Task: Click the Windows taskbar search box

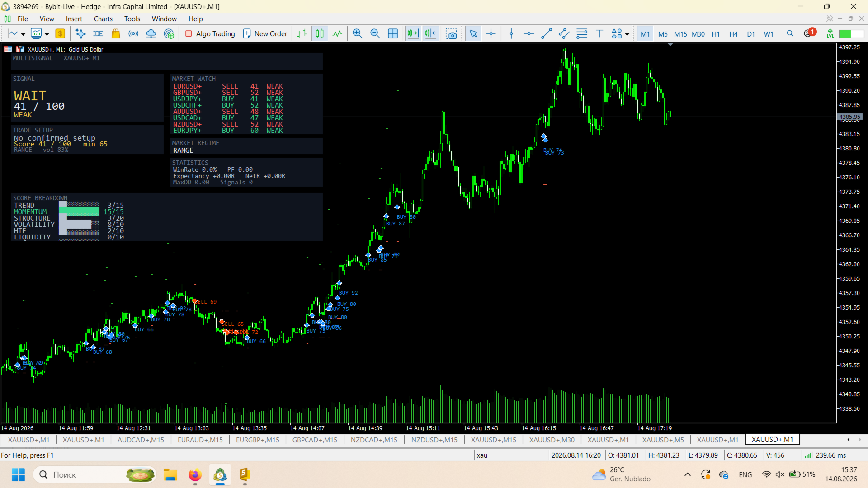Action: (95, 474)
